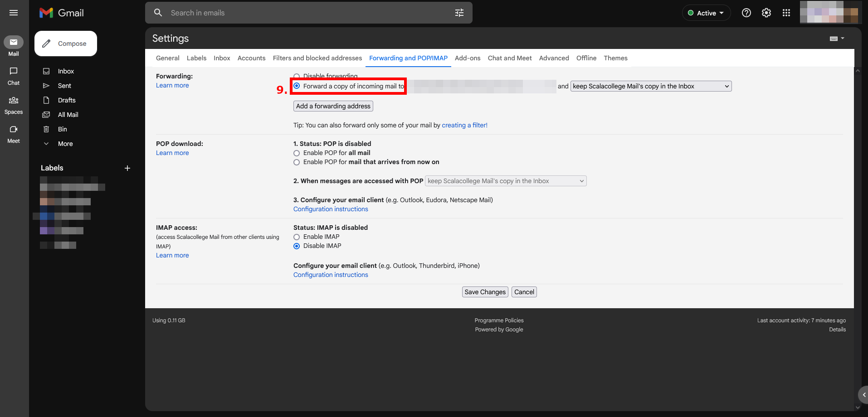Select Enable POP for all mail
This screenshot has height=417, width=868.
(x=297, y=153)
